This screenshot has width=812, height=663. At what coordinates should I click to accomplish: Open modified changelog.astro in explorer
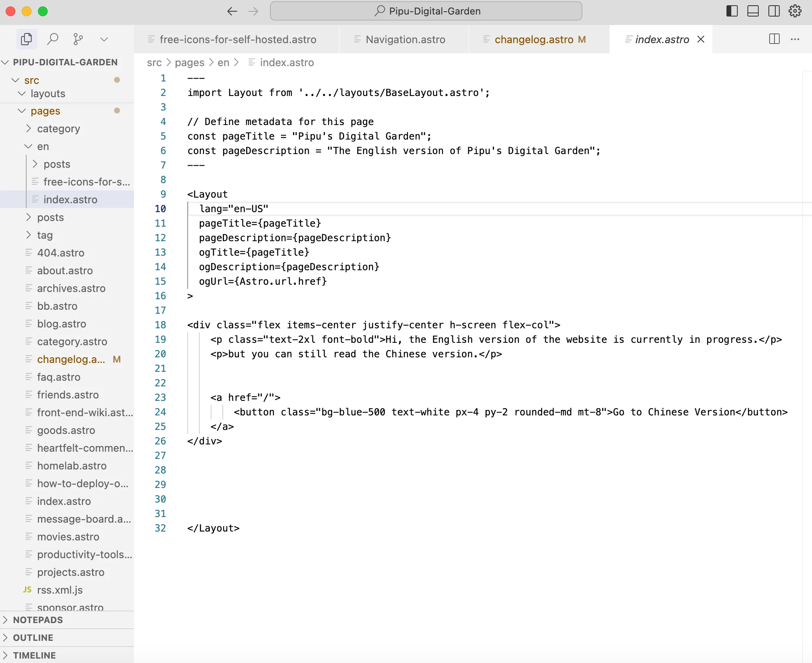click(67, 359)
